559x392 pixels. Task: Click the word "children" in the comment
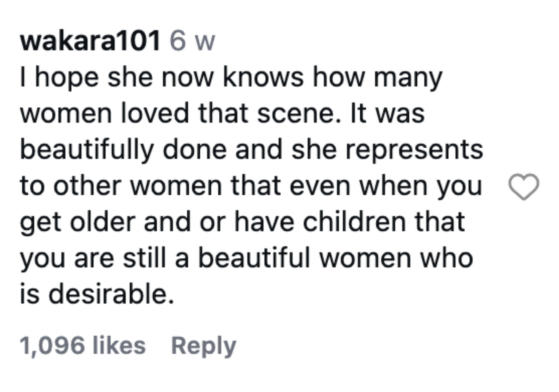pyautogui.click(x=354, y=222)
